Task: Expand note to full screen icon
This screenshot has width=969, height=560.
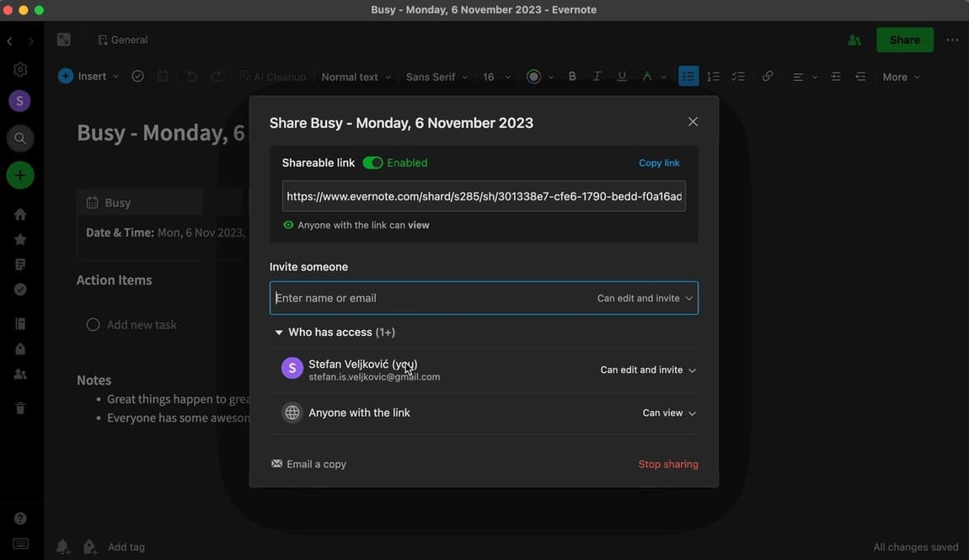Action: coord(64,40)
